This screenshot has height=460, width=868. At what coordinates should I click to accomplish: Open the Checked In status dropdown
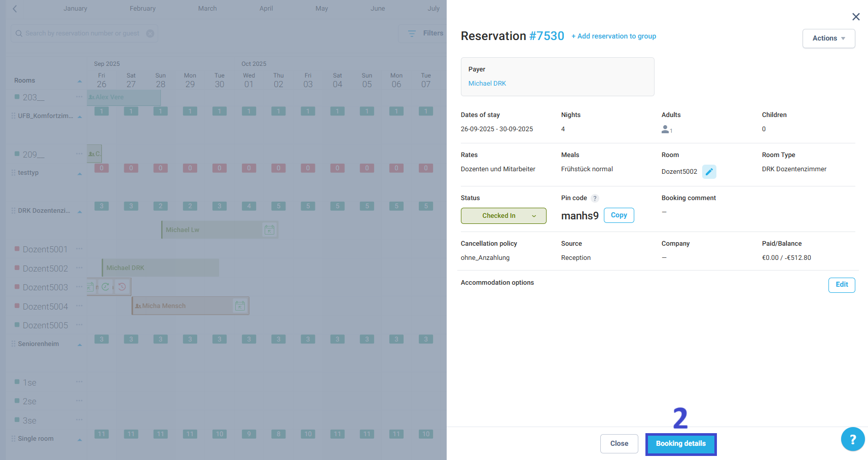[x=503, y=215]
